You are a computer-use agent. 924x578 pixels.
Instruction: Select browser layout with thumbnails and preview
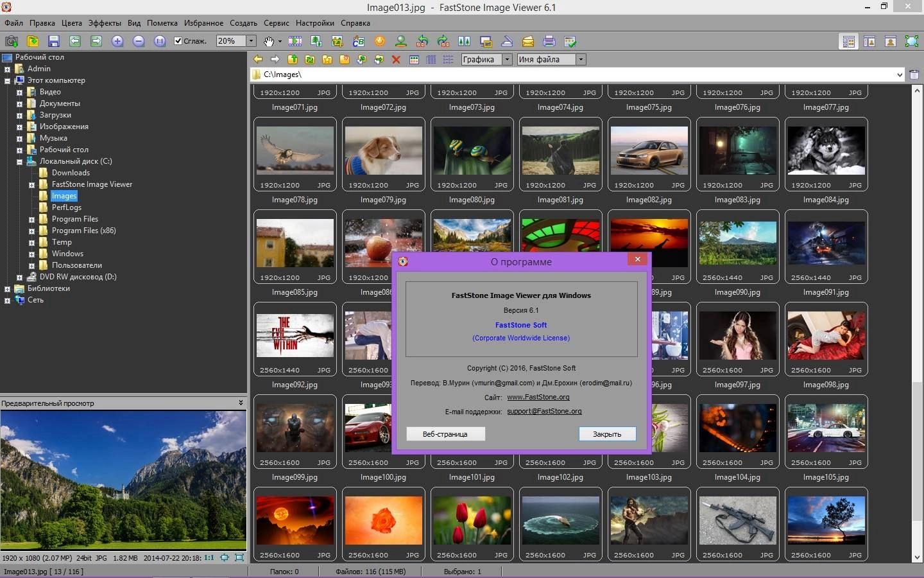pos(849,42)
